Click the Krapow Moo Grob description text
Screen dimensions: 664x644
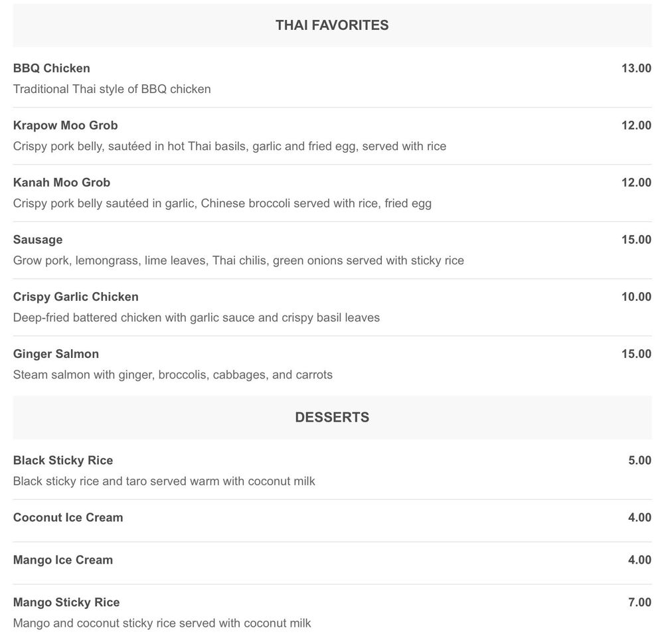[230, 146]
